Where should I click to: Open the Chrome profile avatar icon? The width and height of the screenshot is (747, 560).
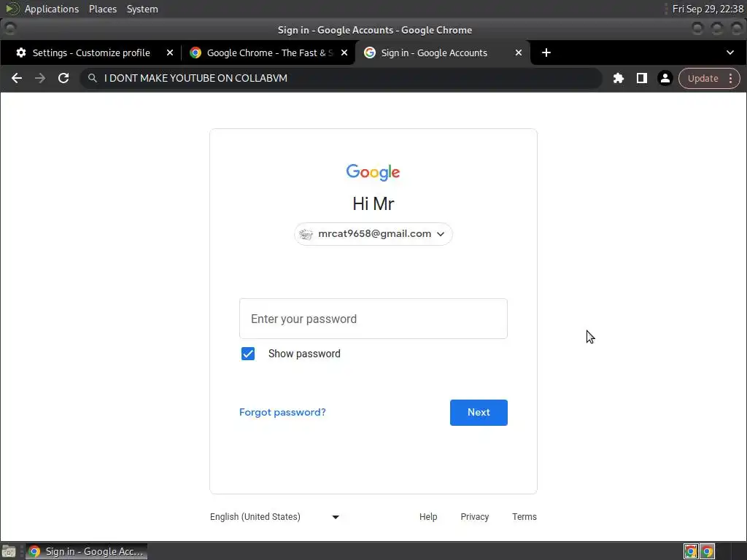(x=665, y=78)
